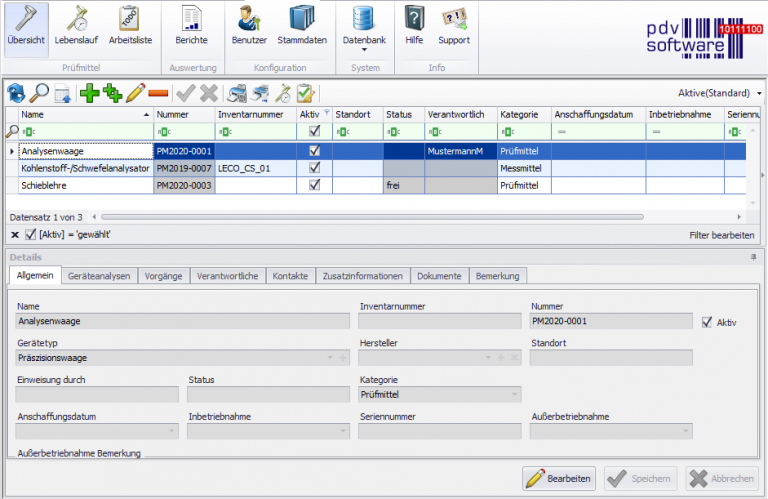
Task: Switch to the Geräteanalysen tab
Action: [x=99, y=276]
